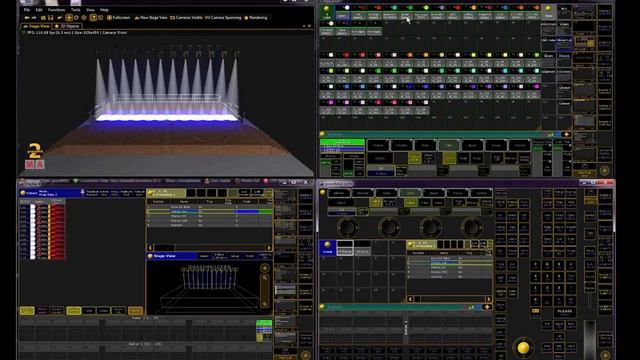Click the preset pool title cell with yellow ball

pyautogui.click(x=327, y=12)
